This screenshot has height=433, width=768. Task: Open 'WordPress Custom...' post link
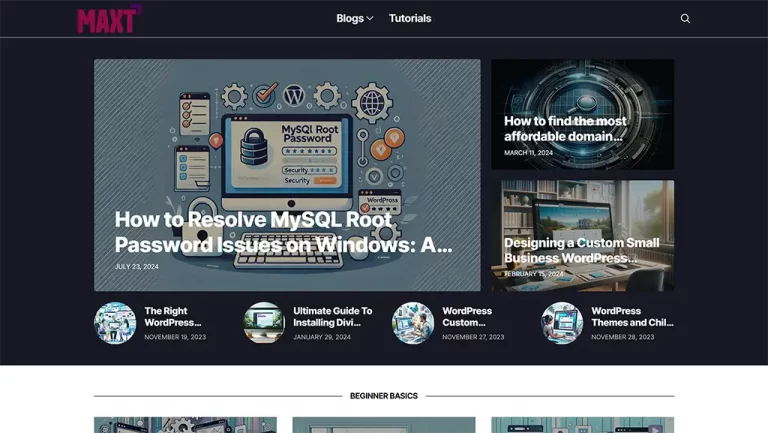click(x=467, y=317)
